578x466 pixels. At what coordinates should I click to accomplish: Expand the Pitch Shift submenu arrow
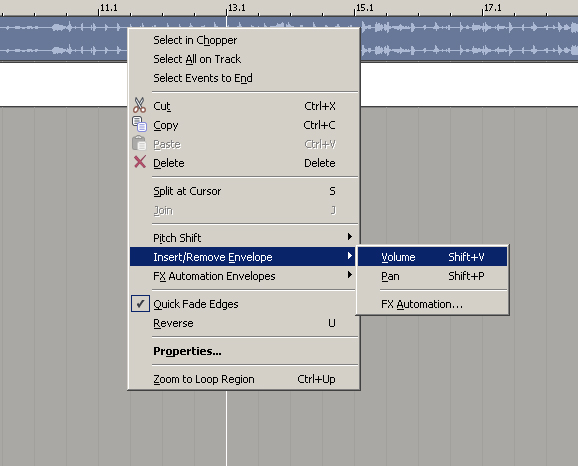[349, 237]
